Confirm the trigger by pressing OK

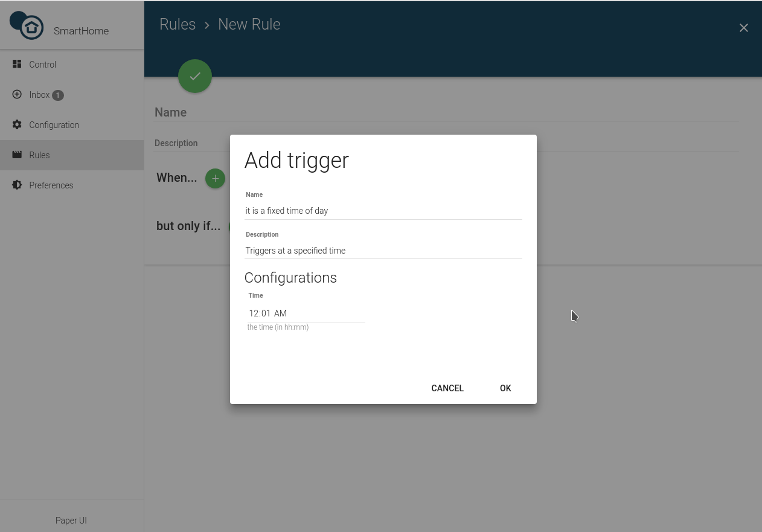[505, 388]
